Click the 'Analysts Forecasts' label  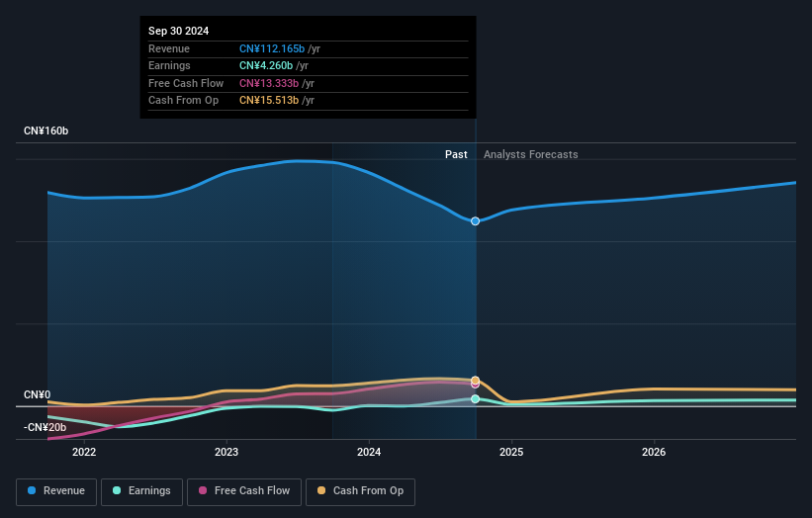[531, 154]
